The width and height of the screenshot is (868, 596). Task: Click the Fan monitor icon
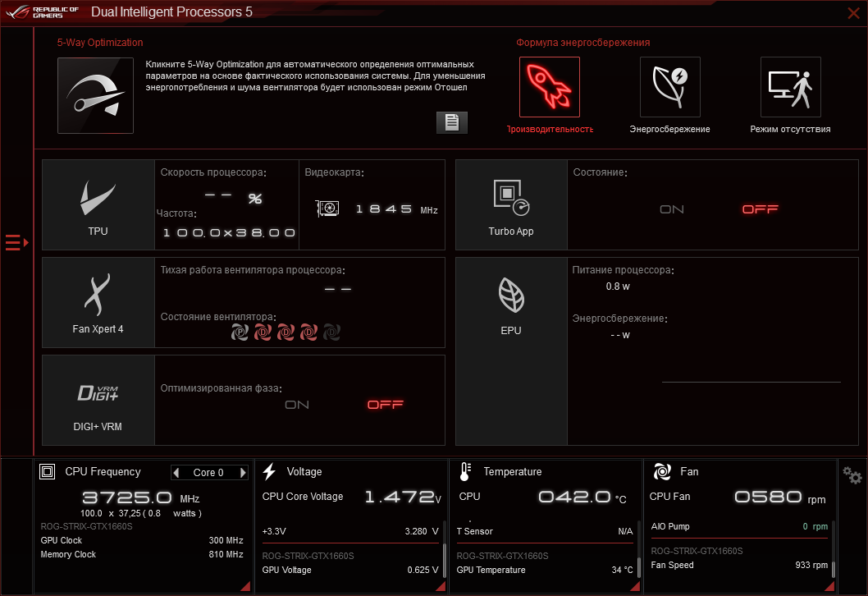662,471
